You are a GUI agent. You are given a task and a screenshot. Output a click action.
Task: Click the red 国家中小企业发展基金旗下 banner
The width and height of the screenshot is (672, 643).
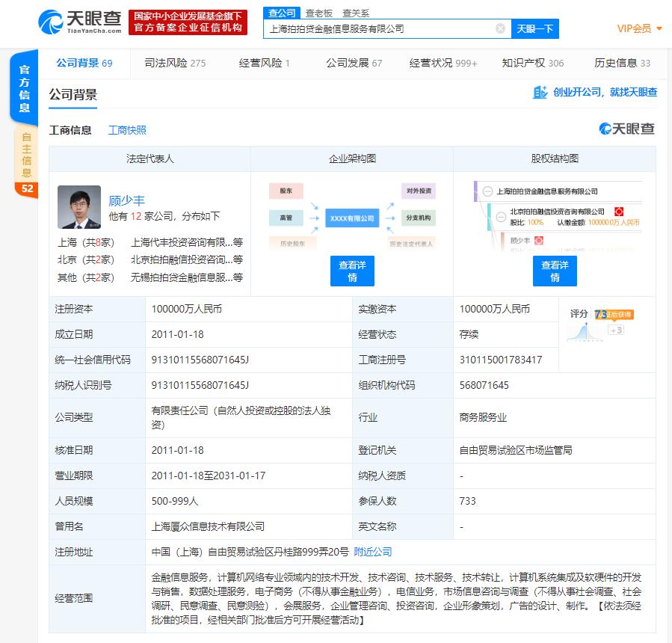(188, 22)
